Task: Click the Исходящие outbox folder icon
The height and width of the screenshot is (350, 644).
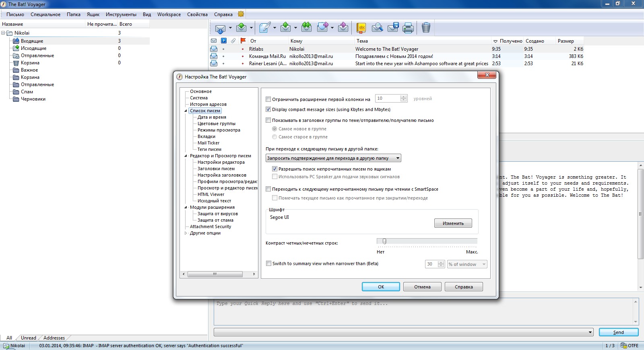Action: click(16, 48)
